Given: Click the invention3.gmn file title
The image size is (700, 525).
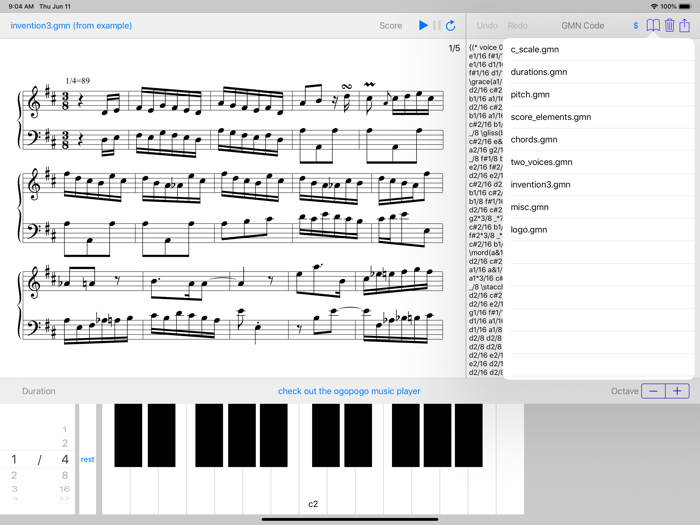Looking at the screenshot, I should coord(71,25).
